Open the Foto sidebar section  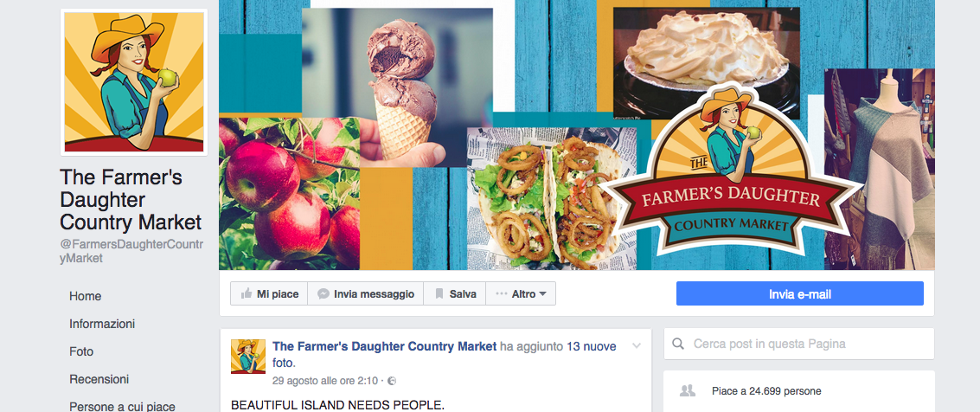coord(81,351)
